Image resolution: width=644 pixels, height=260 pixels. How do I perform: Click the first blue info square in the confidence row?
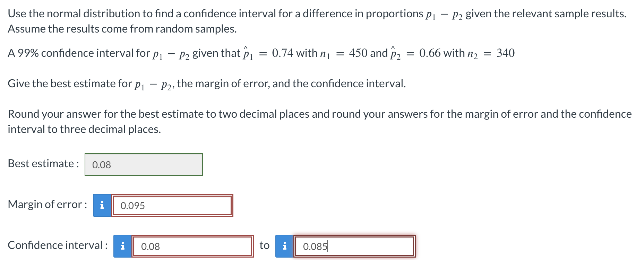[x=122, y=246]
